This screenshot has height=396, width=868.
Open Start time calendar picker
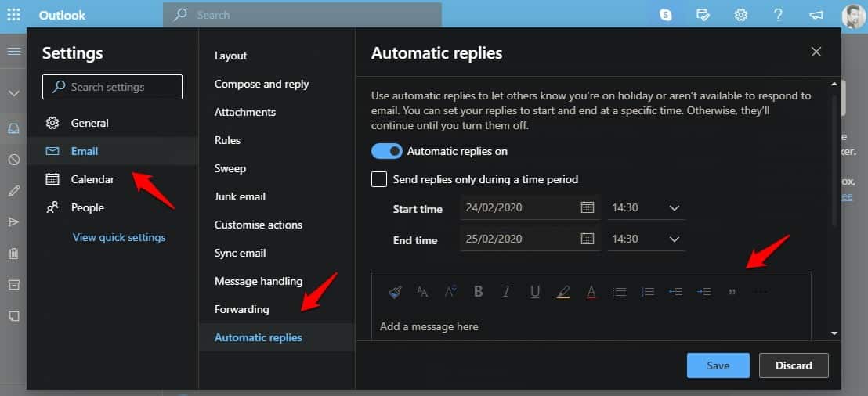click(x=588, y=207)
